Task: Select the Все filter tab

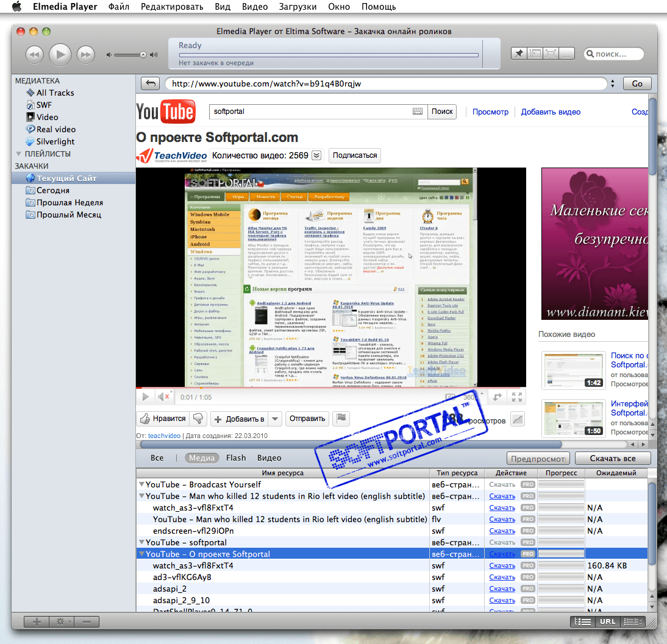Action: (x=157, y=458)
